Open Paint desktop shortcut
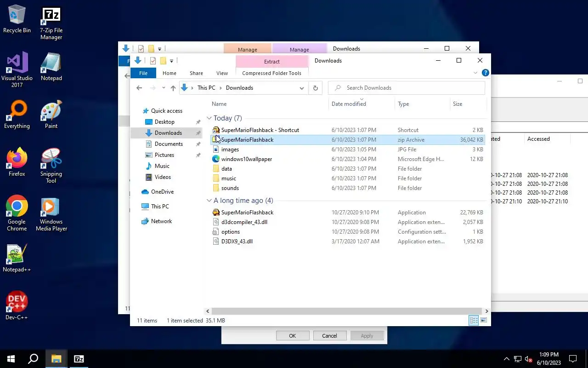 [x=51, y=115]
